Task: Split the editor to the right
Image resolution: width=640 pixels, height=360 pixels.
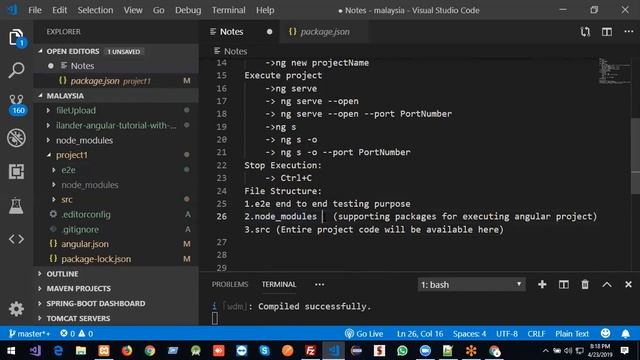Action: click(x=607, y=32)
